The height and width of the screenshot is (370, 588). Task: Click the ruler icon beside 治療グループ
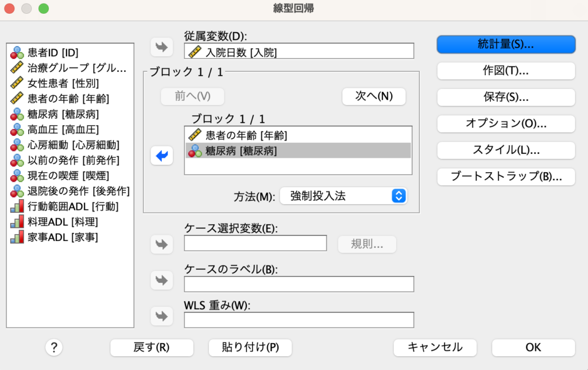17,68
